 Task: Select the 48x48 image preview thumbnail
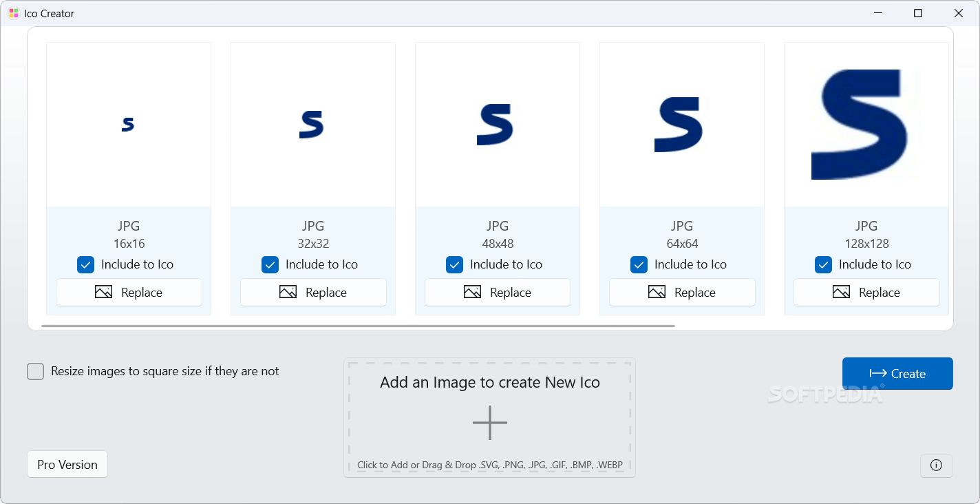497,125
